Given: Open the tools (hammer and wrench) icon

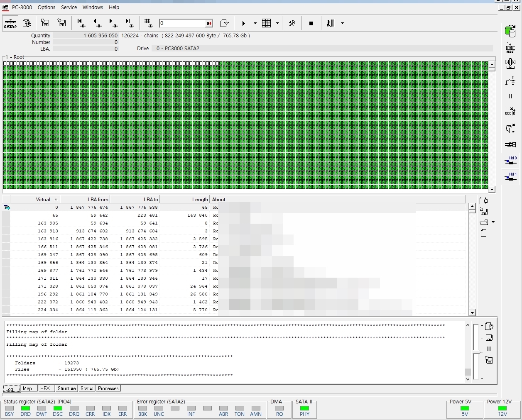Looking at the screenshot, I should (292, 23).
